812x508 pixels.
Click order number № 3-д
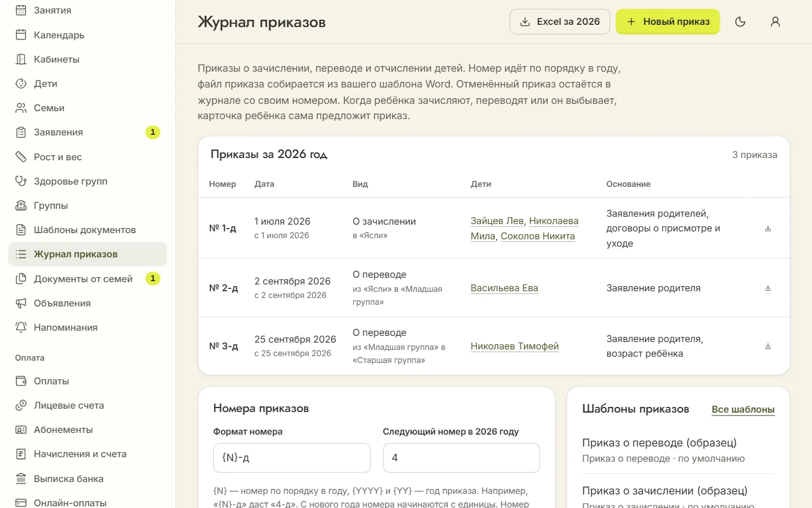(x=223, y=346)
